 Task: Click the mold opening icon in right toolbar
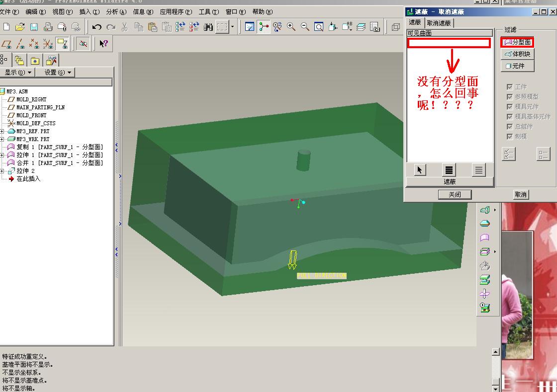485,280
